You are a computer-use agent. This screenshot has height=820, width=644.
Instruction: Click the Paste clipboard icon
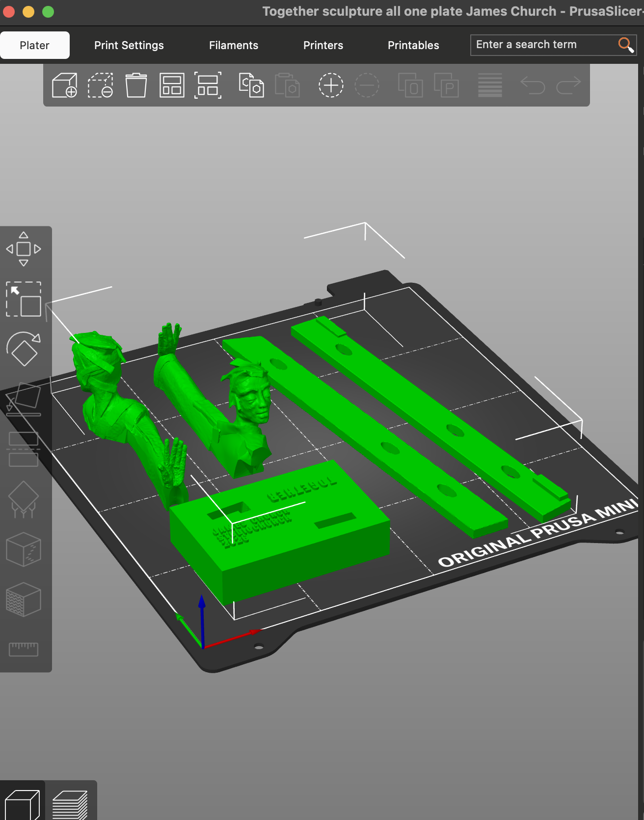click(287, 85)
